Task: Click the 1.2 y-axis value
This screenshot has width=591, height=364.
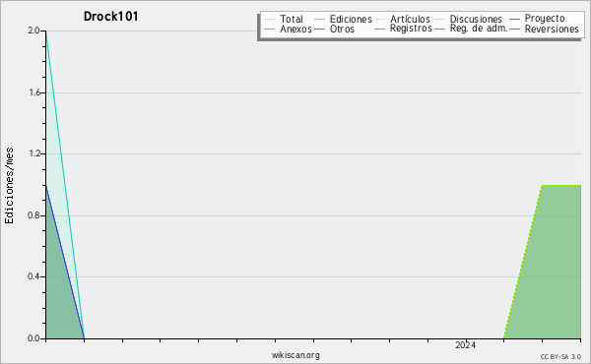Action: [33, 153]
